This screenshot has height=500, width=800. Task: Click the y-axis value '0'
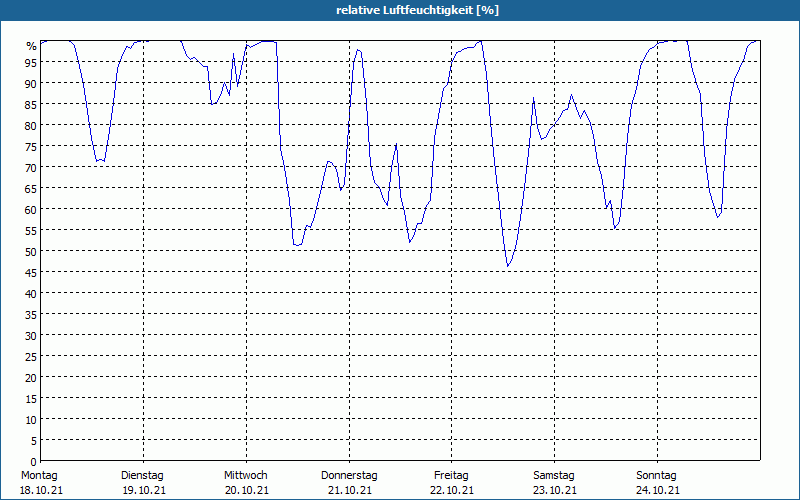point(34,462)
